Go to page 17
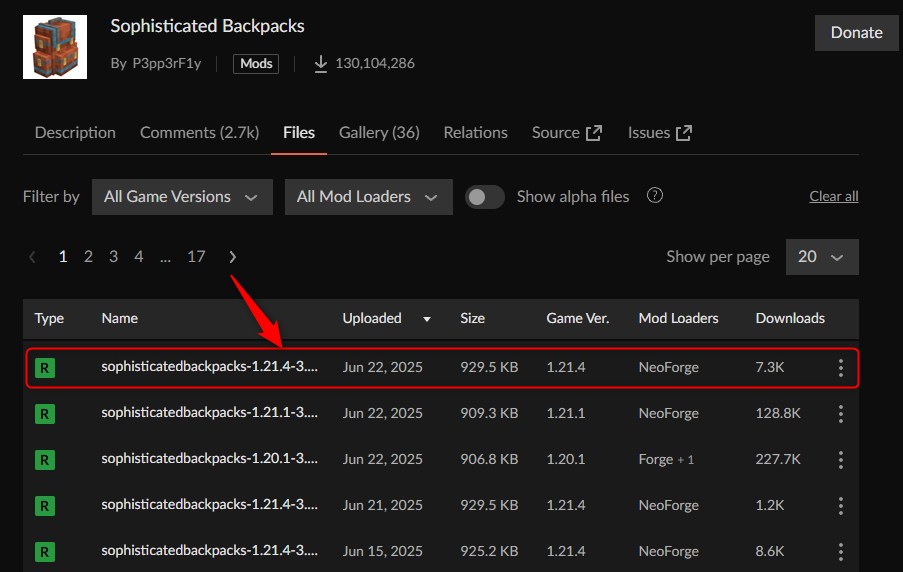The width and height of the screenshot is (903, 572). coord(196,257)
